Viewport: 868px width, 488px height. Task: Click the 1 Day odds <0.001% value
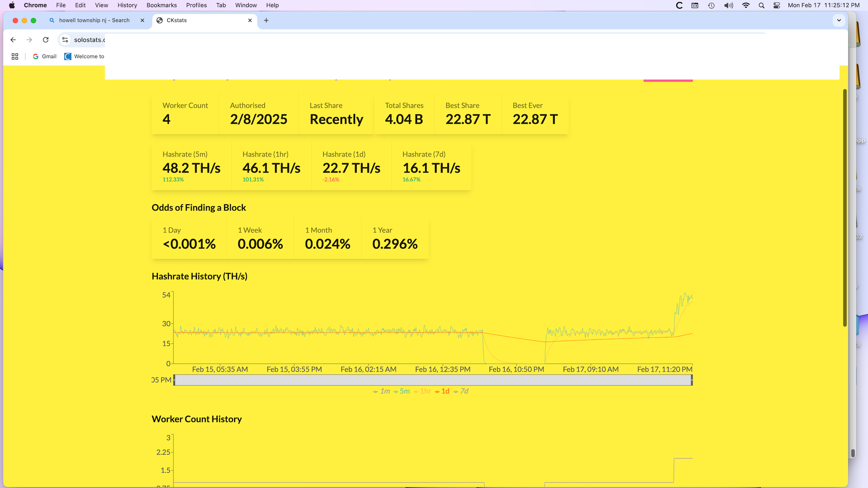(x=189, y=244)
